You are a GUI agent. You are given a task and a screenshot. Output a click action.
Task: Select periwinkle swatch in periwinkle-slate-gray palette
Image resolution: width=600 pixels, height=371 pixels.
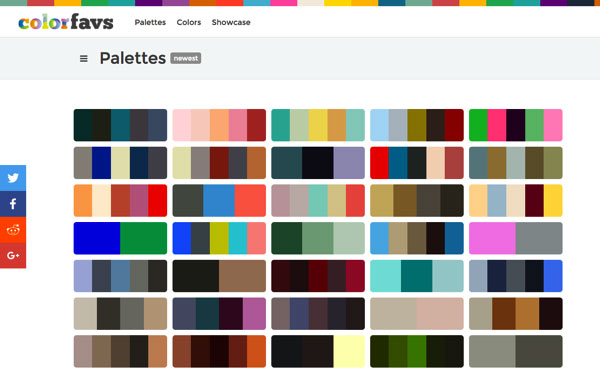tap(83, 276)
